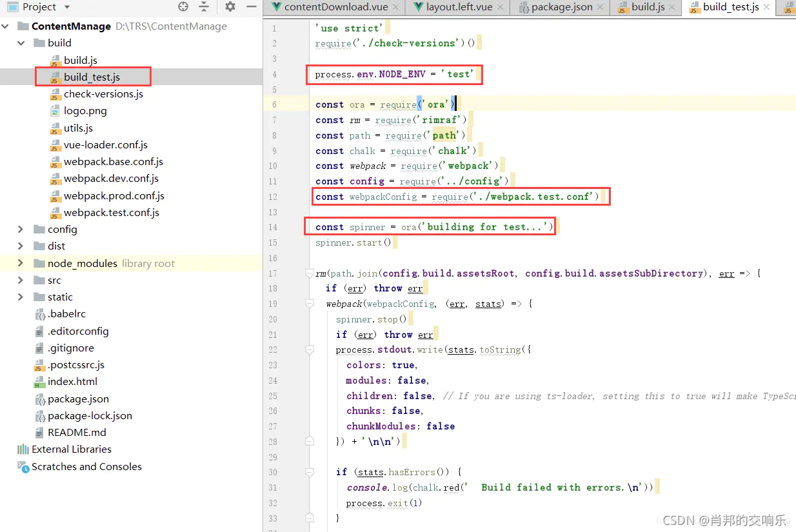Image resolution: width=796 pixels, height=532 pixels.
Task: Select README.md file
Action: tap(77, 433)
